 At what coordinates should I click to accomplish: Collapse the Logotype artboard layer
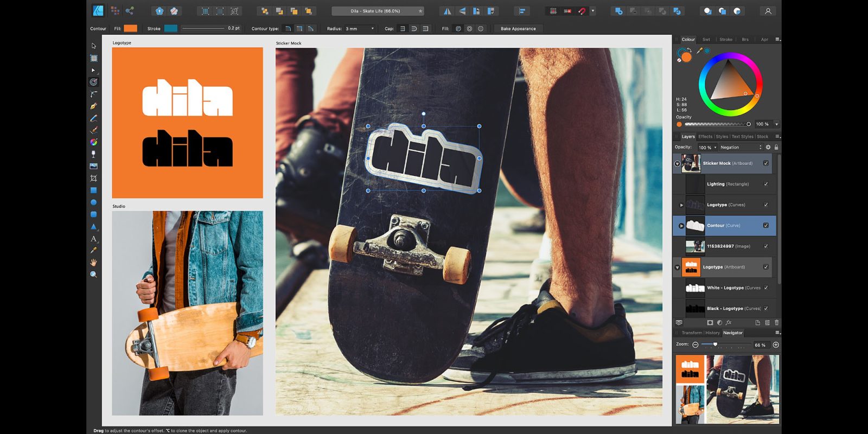(677, 267)
